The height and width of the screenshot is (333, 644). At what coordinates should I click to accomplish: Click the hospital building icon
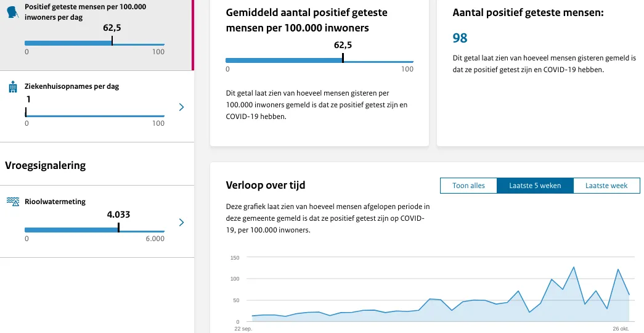click(x=12, y=87)
